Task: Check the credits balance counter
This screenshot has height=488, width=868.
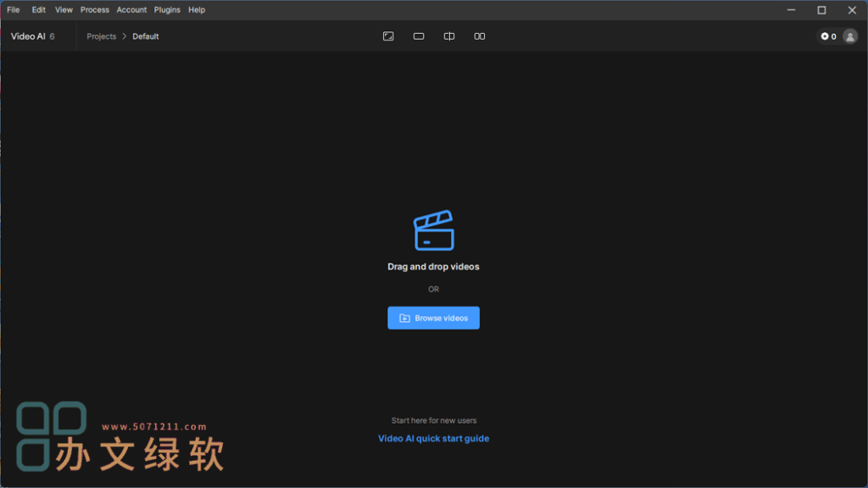Action: click(x=832, y=36)
